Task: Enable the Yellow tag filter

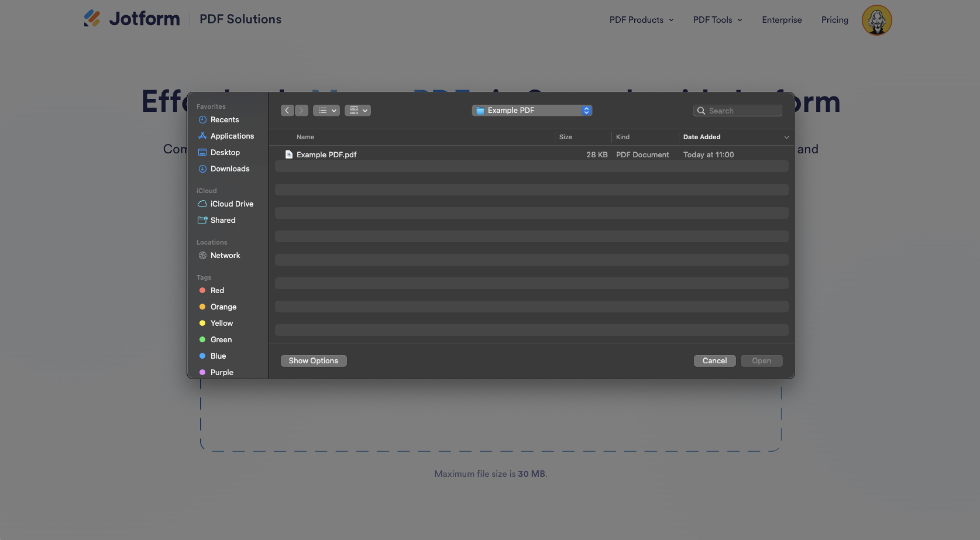Action: [222, 323]
